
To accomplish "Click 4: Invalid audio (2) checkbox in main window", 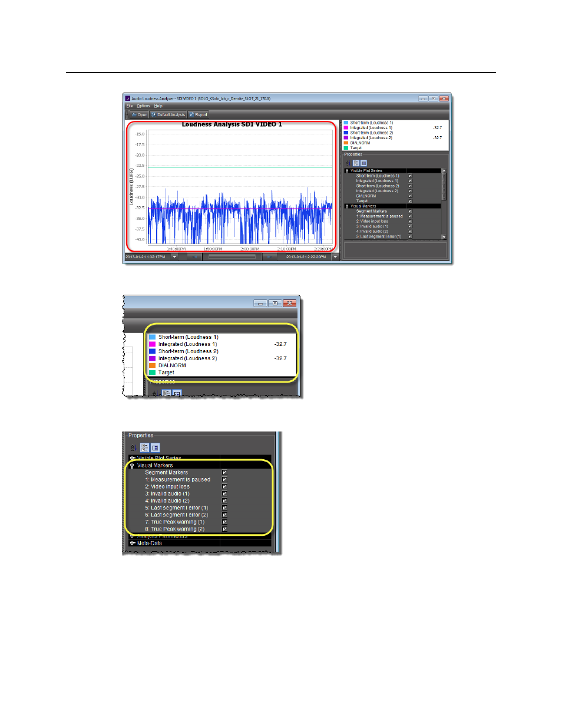I will click(410, 231).
